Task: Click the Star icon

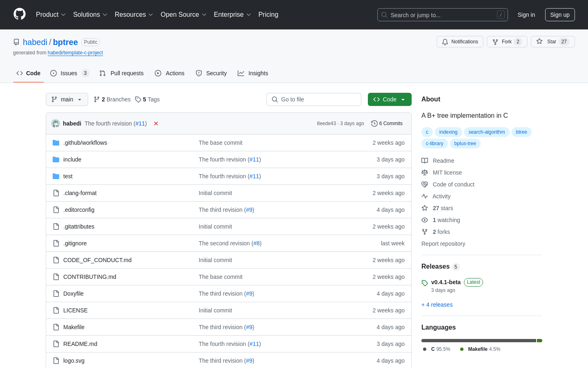Action: [x=539, y=41]
